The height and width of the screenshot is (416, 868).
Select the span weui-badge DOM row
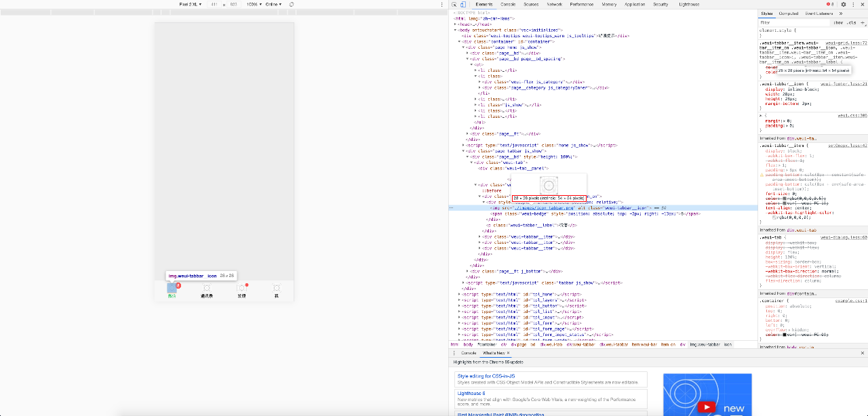[x=603, y=213]
